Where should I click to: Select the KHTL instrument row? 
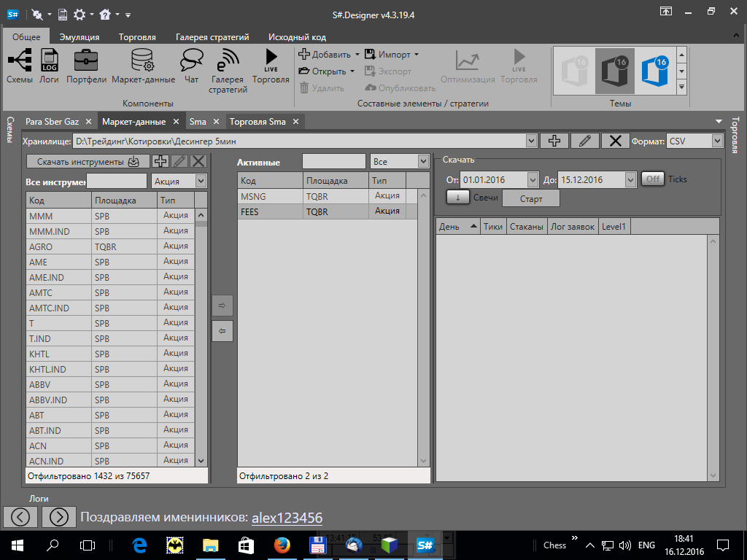coord(111,354)
